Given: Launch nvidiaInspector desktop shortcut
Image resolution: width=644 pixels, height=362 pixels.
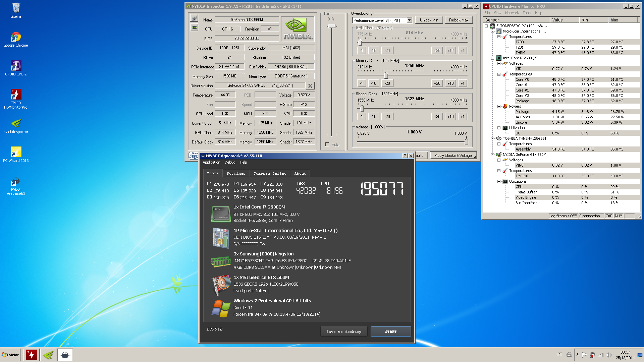Looking at the screenshot, I should 16,126.
